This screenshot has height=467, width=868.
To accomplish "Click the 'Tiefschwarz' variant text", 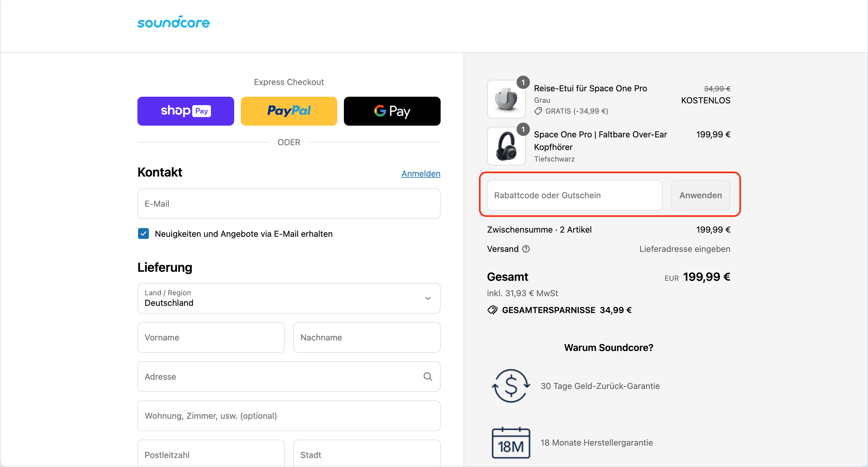I will click(554, 159).
